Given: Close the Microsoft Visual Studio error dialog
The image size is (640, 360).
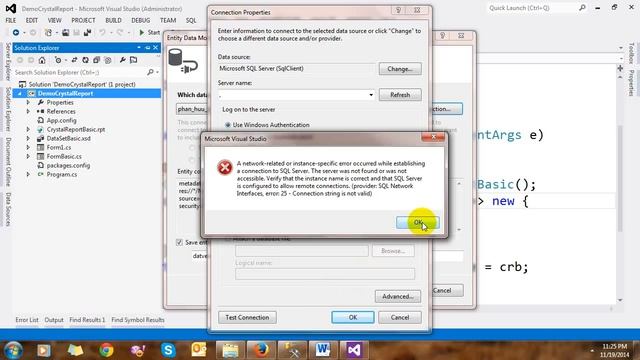Looking at the screenshot, I should pyautogui.click(x=433, y=137).
